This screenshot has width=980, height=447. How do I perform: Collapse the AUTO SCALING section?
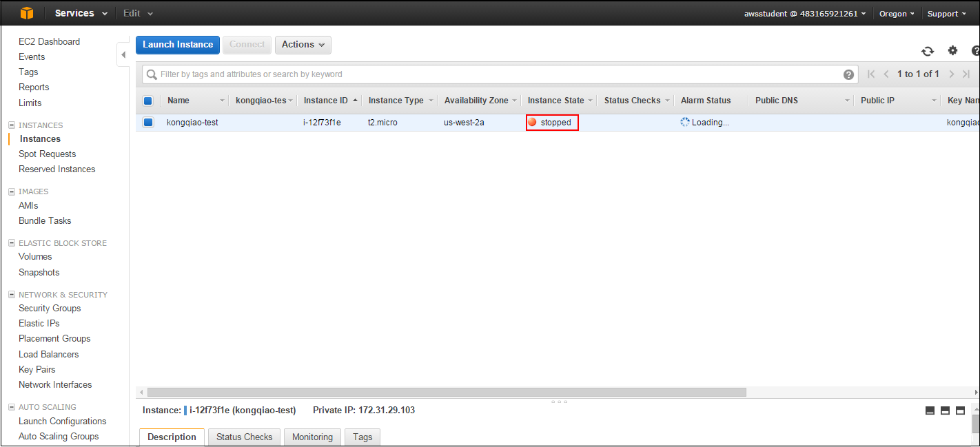(x=12, y=407)
